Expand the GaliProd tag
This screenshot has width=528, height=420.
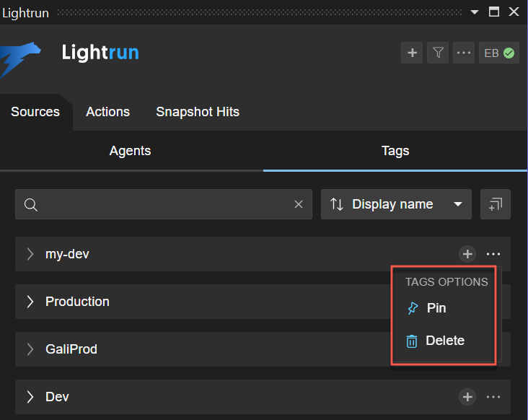[30, 349]
